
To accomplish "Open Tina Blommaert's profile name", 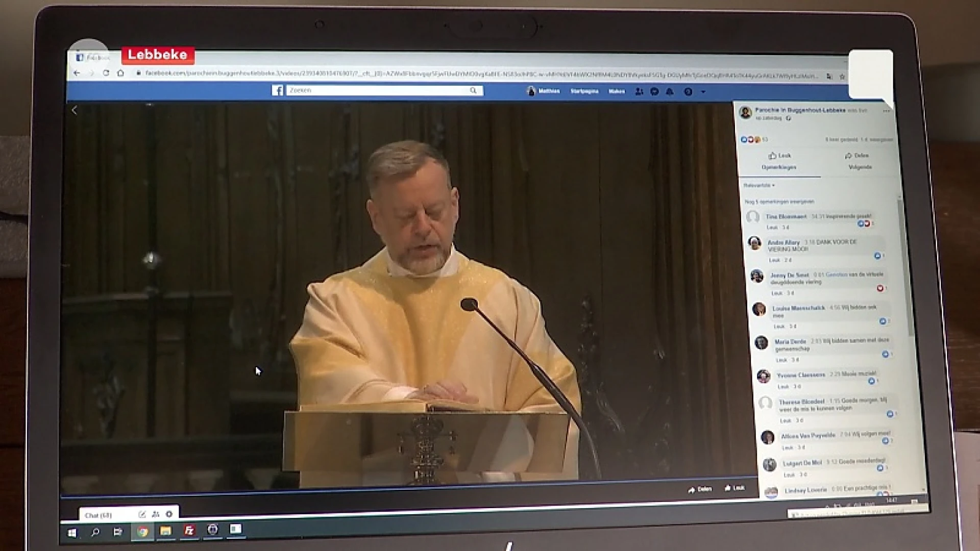I will 786,217.
